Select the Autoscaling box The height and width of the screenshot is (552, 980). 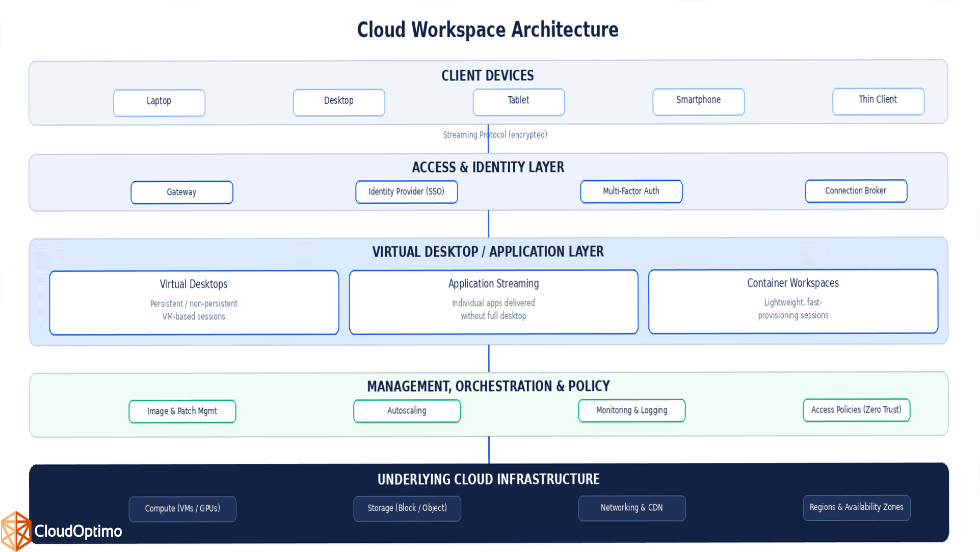coord(407,411)
